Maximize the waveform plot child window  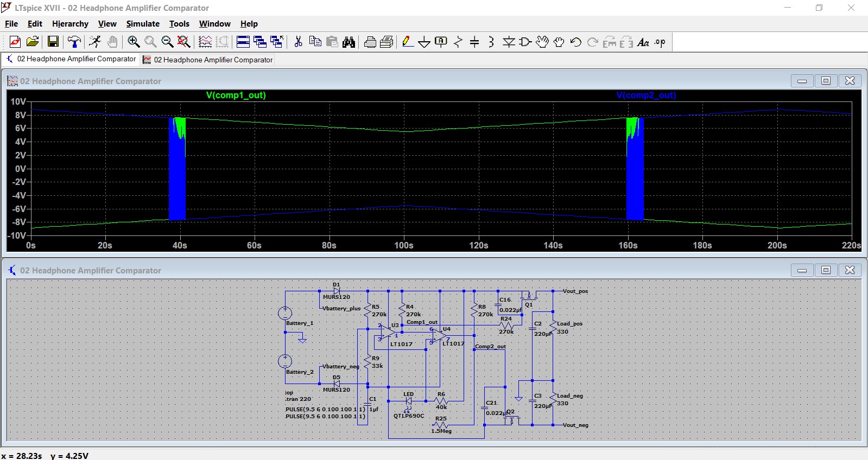click(826, 81)
